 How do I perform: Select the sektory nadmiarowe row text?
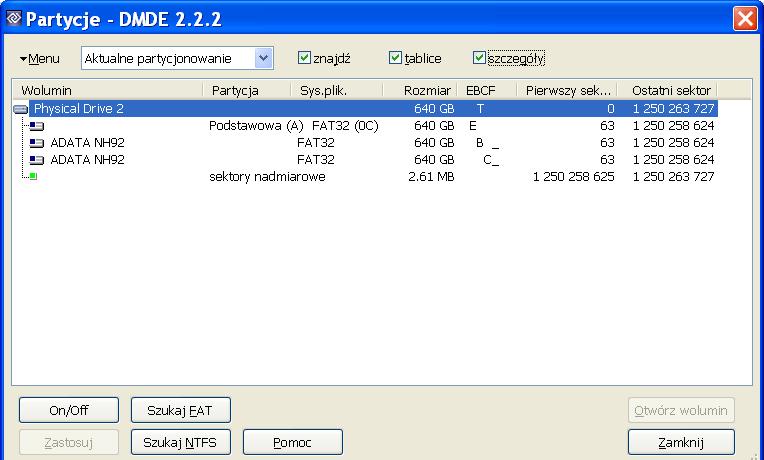(267, 176)
